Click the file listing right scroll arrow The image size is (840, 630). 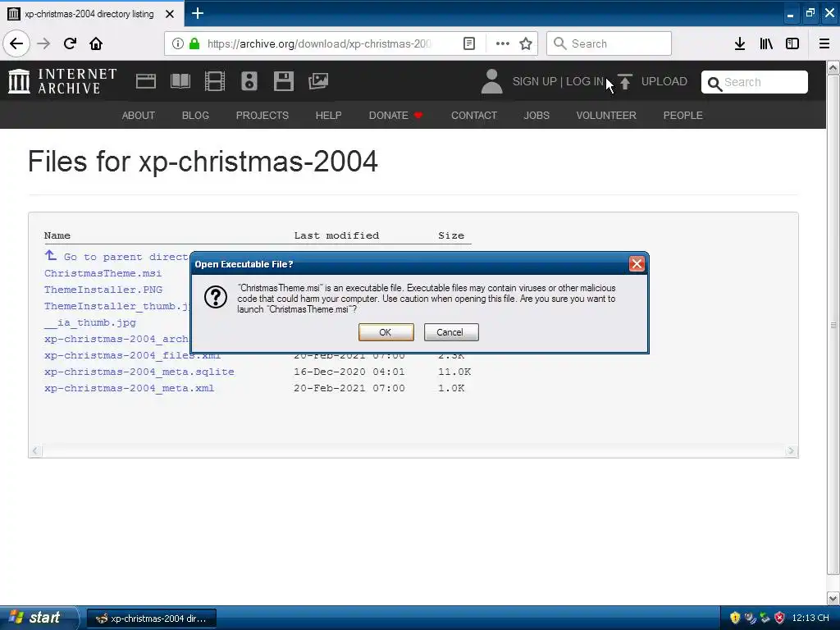point(792,451)
